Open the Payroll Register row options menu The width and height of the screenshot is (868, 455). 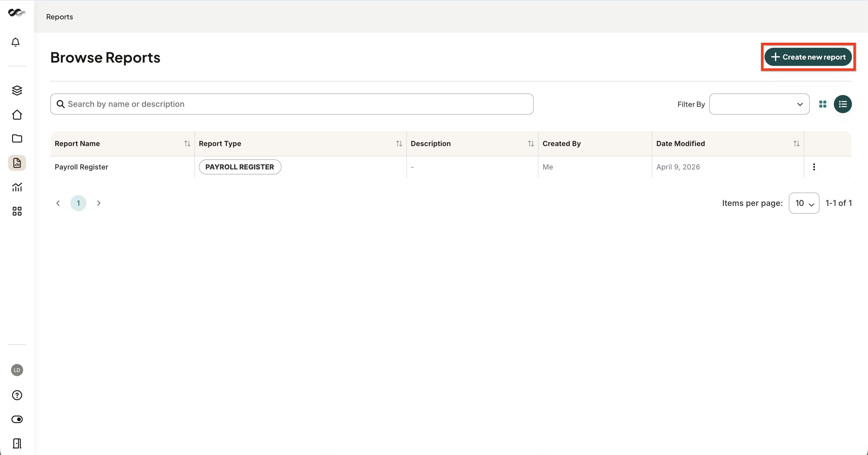(814, 167)
